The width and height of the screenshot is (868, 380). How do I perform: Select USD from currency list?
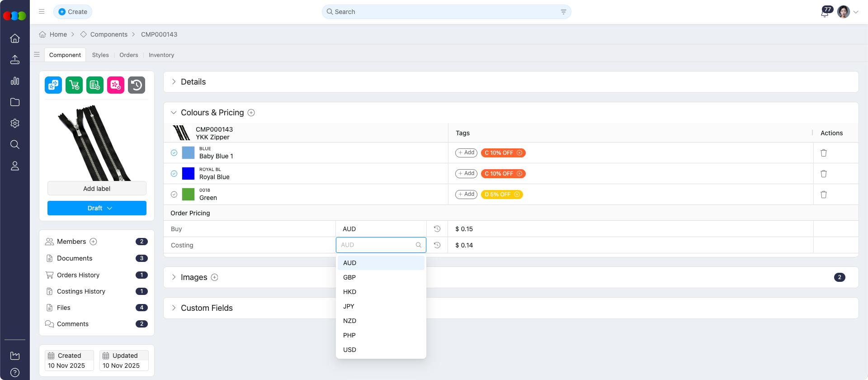(x=381, y=350)
